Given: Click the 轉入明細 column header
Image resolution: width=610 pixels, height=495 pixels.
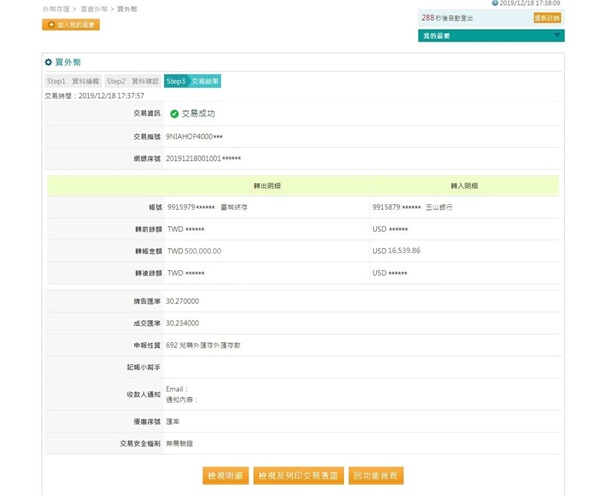Looking at the screenshot, I should coord(464,185).
